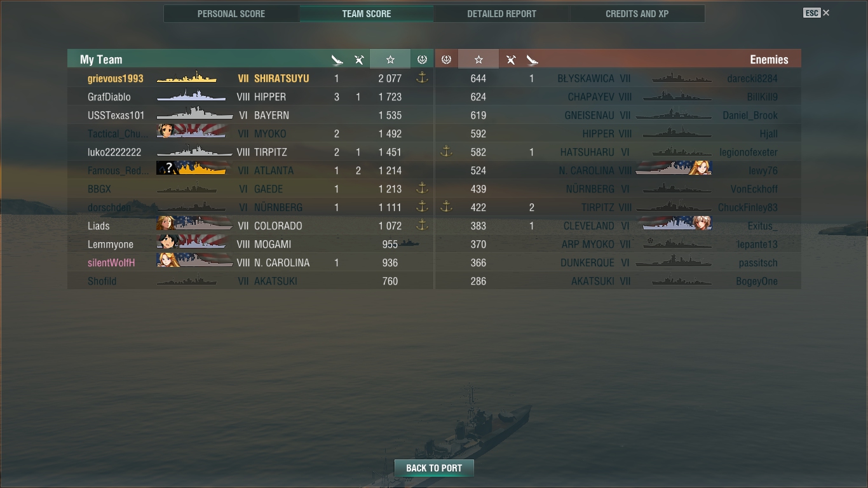Click N. Carolina ship image of lewy76
This screenshot has width=868, height=488.
[x=674, y=170]
